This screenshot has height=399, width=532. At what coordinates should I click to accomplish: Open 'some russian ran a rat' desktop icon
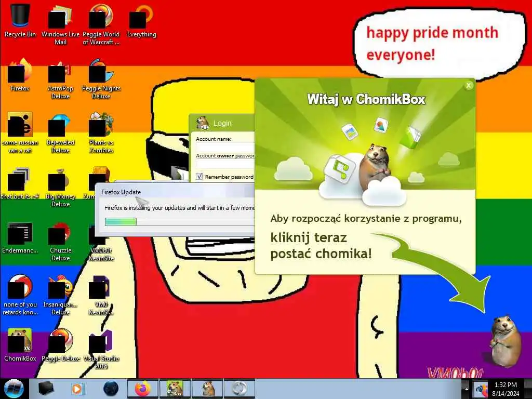tap(20, 132)
